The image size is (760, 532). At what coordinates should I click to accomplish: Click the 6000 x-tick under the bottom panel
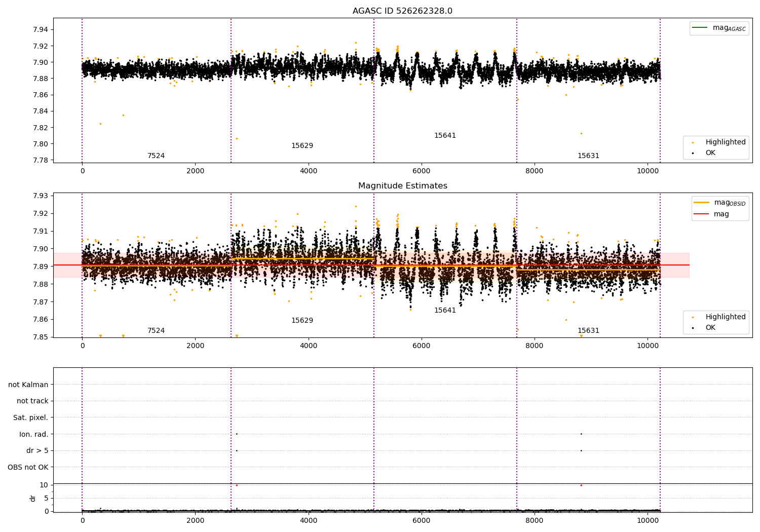point(422,520)
